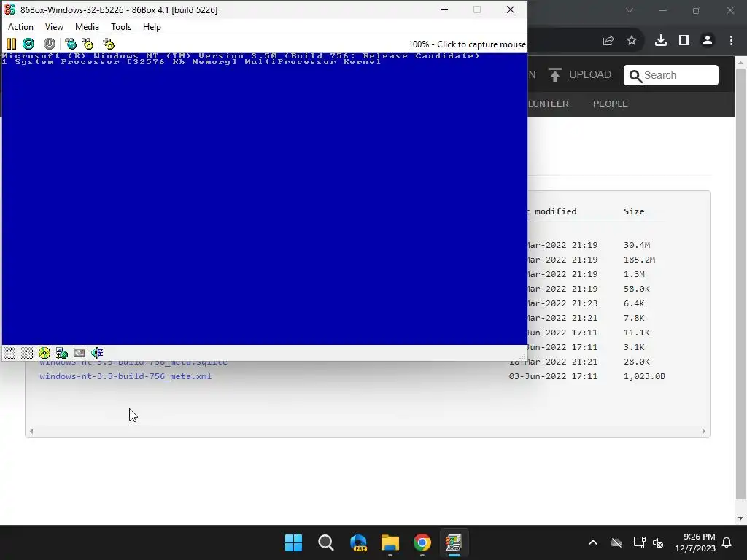Click the speaker sound status icon
This screenshot has height=560, width=747.
coord(97,353)
